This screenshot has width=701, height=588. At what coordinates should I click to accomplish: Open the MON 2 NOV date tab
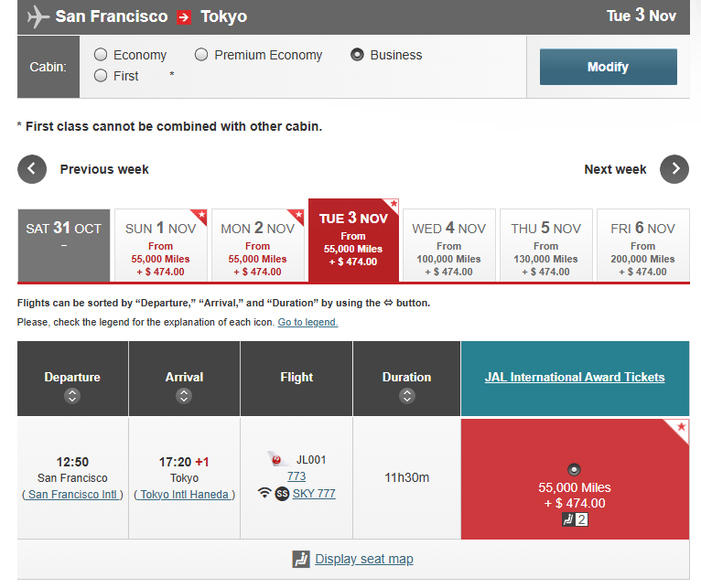click(257, 245)
